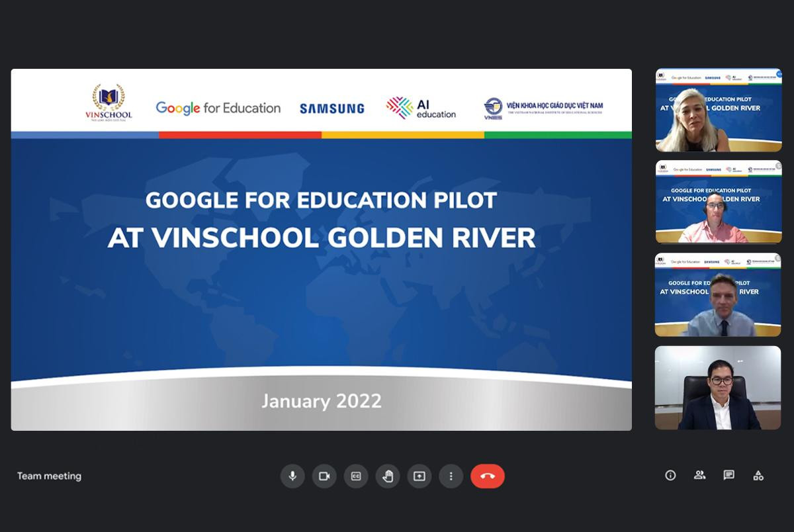Turn off your camera
794x532 pixels.
click(x=324, y=476)
